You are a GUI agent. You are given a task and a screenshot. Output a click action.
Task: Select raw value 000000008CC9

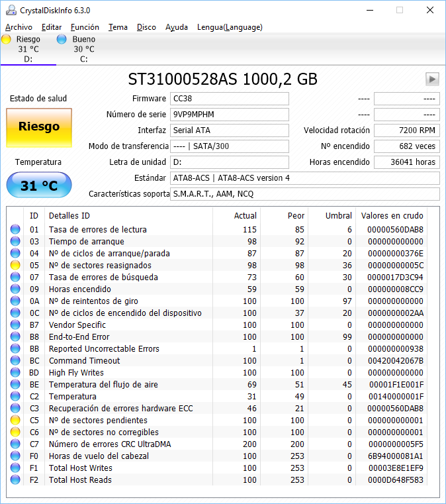point(396,289)
